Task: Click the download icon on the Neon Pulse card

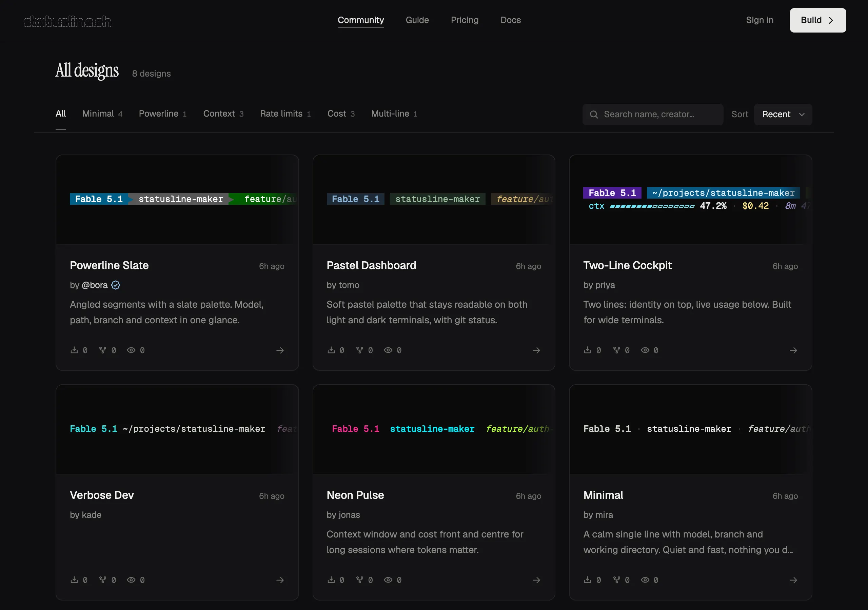Action: coord(331,580)
